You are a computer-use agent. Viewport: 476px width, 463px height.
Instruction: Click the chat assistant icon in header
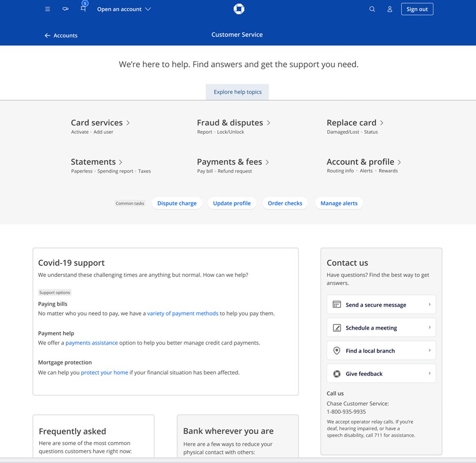pos(65,9)
